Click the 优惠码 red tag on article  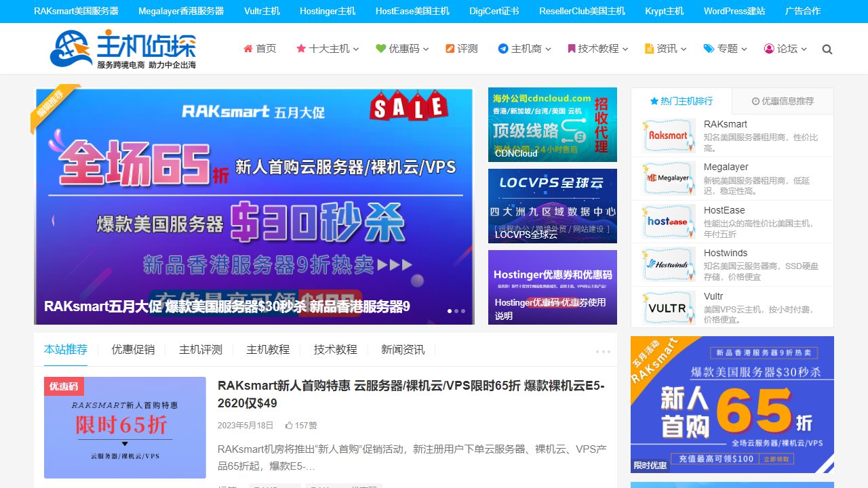[x=64, y=386]
